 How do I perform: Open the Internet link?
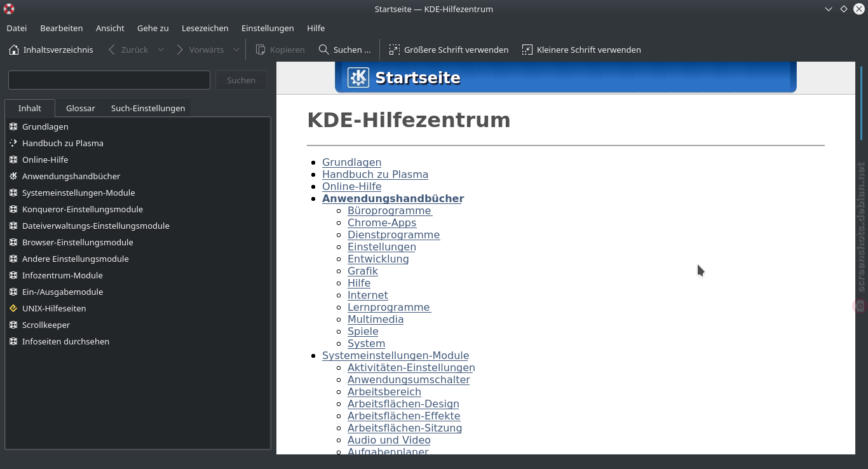pos(367,295)
